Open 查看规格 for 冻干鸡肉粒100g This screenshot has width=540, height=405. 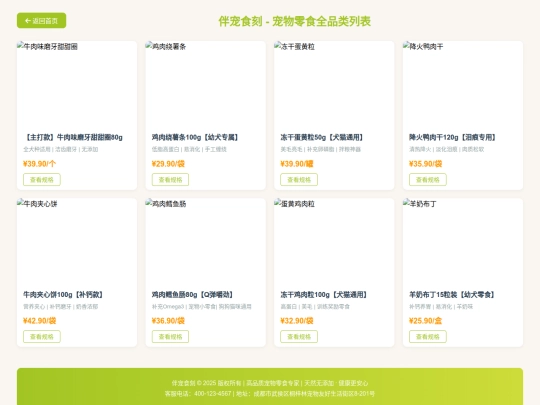tap(299, 337)
